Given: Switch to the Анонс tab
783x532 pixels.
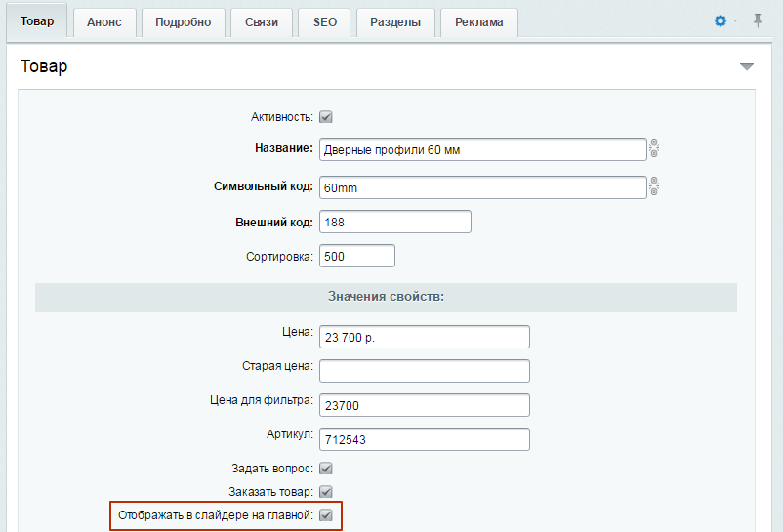Looking at the screenshot, I should pyautogui.click(x=104, y=22).
